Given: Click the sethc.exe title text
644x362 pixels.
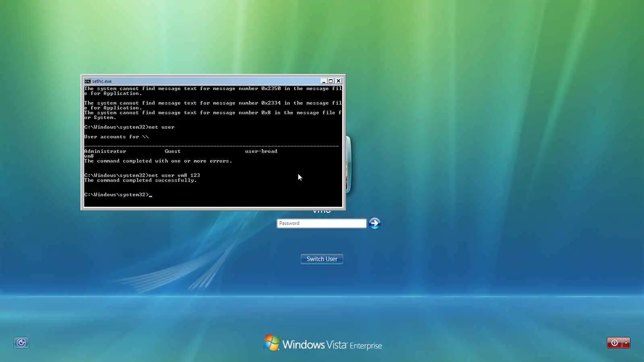Looking at the screenshot, I should click(x=102, y=81).
